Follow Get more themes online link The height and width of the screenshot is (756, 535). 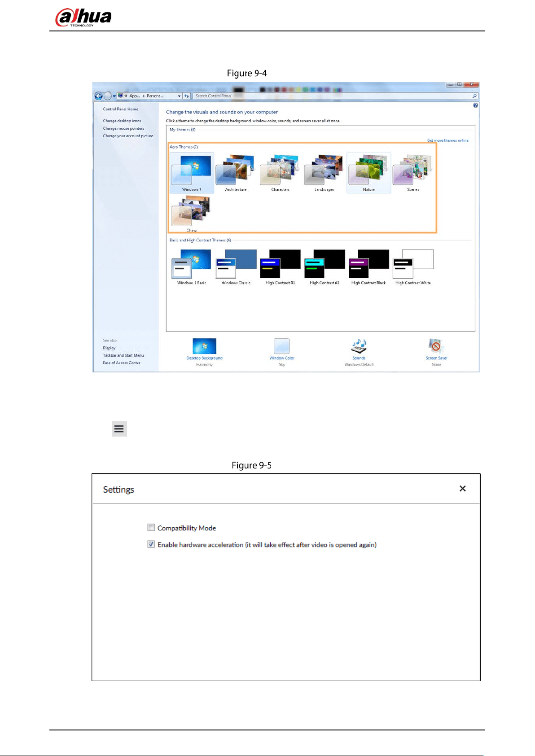(447, 140)
